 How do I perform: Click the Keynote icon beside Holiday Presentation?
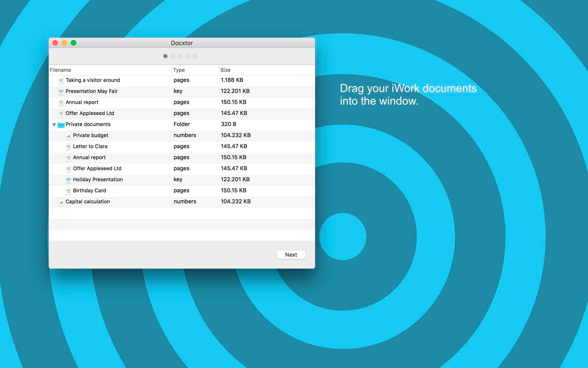coord(68,180)
